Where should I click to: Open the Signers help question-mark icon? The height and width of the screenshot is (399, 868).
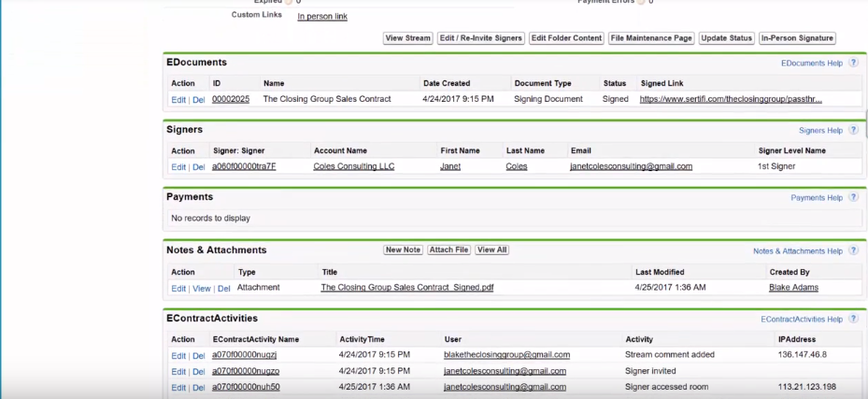click(x=853, y=131)
